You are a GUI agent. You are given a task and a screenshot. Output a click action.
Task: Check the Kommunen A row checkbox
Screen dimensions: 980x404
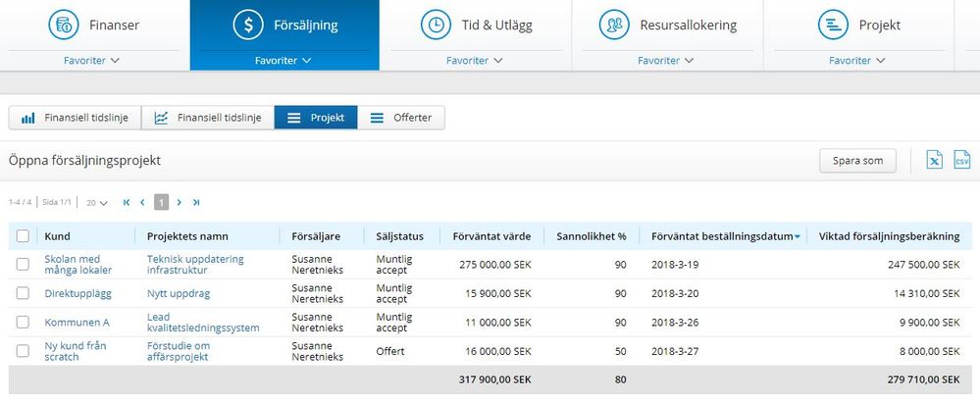click(x=23, y=323)
